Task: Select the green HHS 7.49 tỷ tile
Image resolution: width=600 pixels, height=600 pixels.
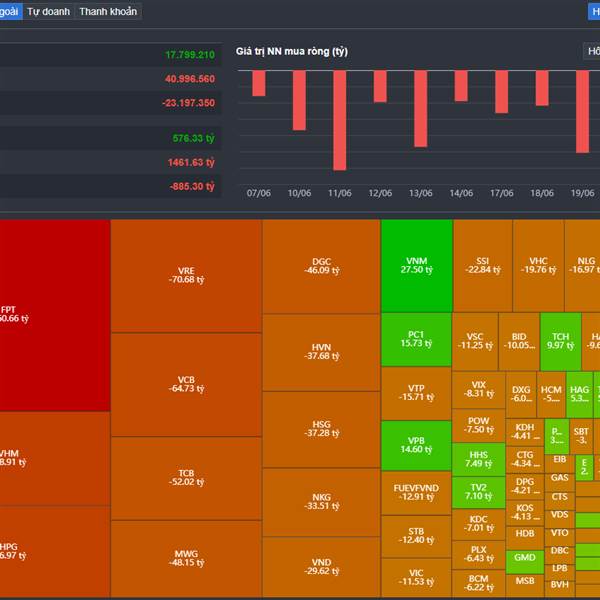Action: (x=479, y=459)
